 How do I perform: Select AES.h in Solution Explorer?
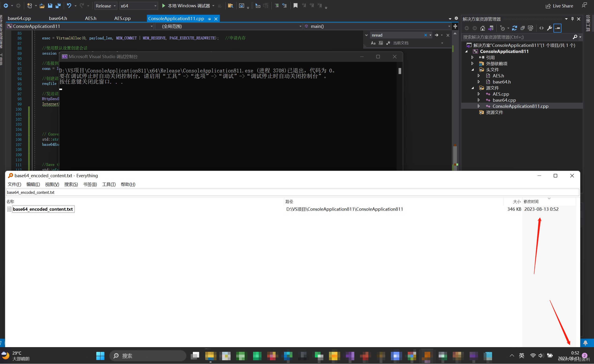point(498,76)
